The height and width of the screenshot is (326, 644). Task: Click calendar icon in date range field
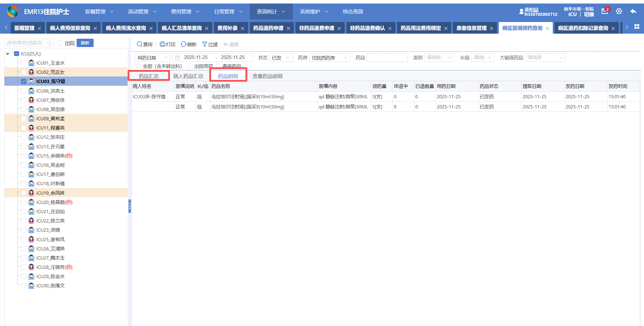click(x=178, y=58)
